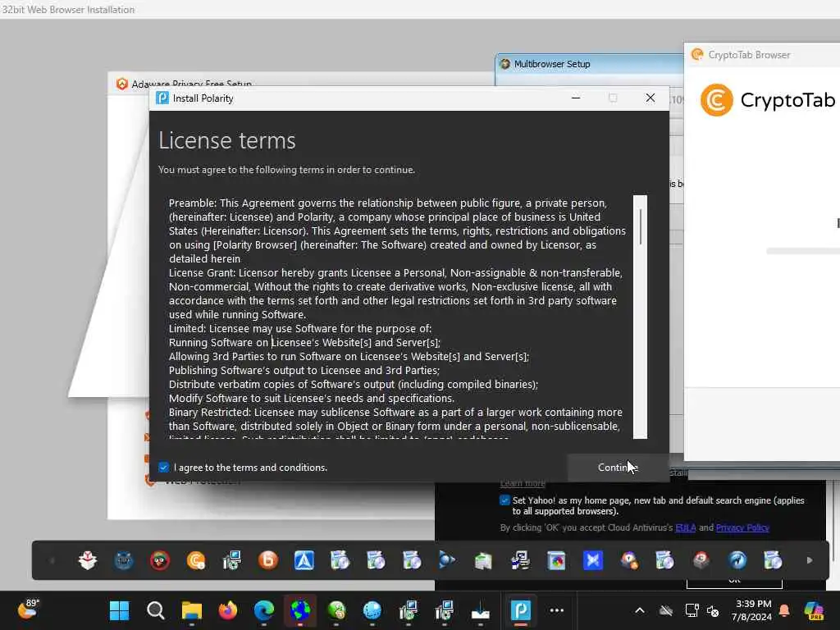Click the 'License terms' heading

227,141
